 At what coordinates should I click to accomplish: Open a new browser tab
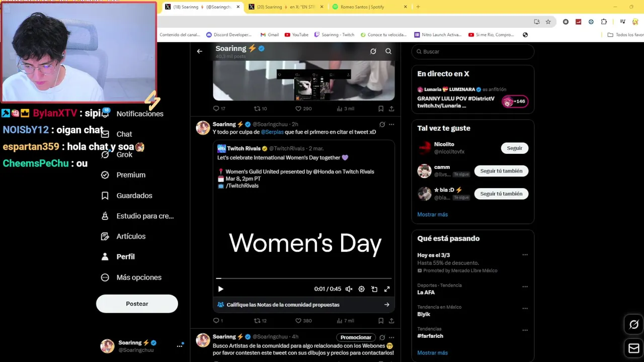(x=418, y=7)
